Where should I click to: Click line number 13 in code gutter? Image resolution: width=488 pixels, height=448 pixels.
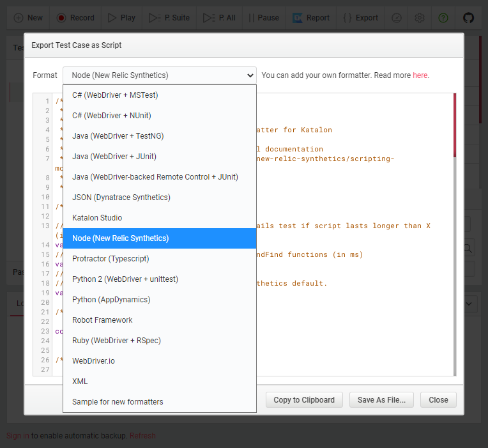[45, 226]
